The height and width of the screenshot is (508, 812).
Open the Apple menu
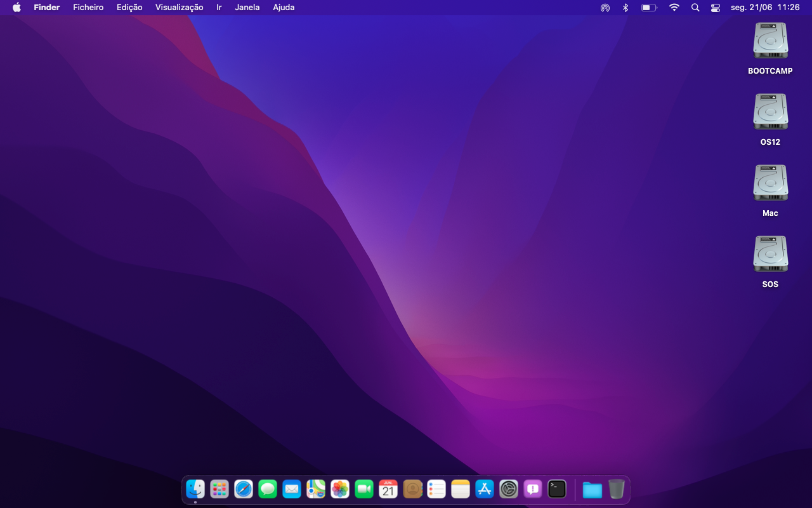[16, 8]
